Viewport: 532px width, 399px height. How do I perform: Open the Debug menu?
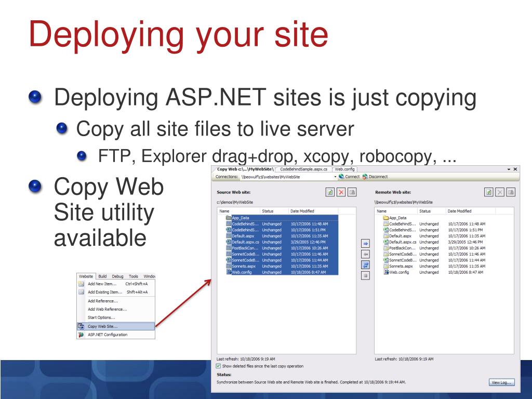[x=118, y=276]
